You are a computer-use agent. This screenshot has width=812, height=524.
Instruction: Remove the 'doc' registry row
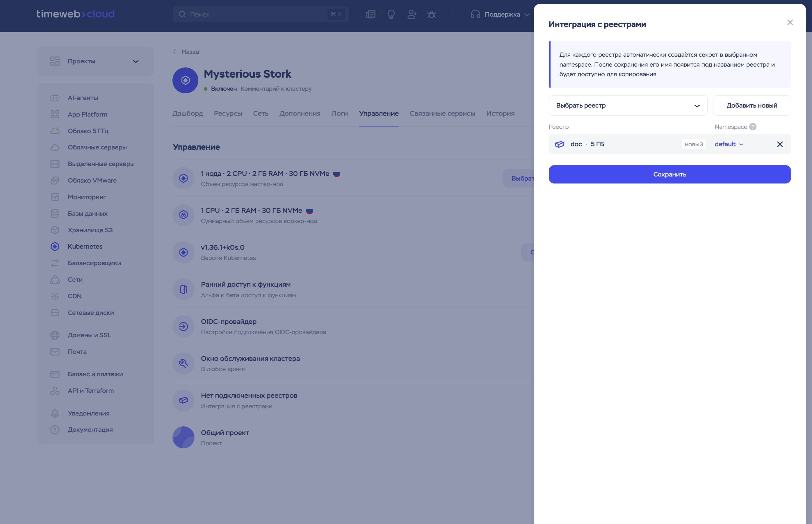coord(780,144)
